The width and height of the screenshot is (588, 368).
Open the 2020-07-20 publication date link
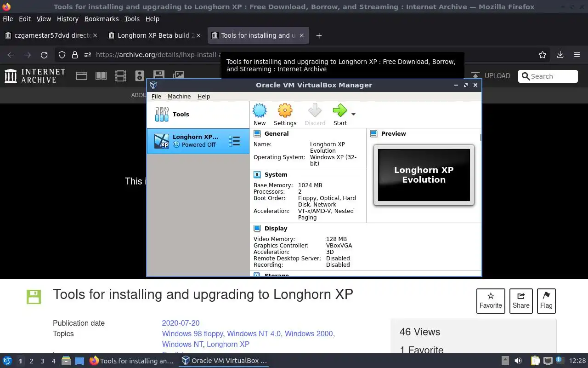point(181,323)
